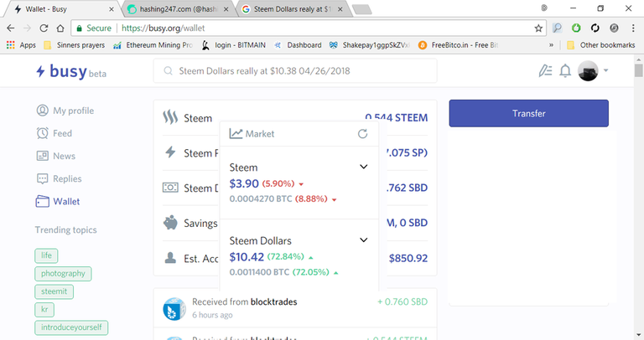Click the News newspaper icon
This screenshot has height=340, width=644.
[42, 156]
